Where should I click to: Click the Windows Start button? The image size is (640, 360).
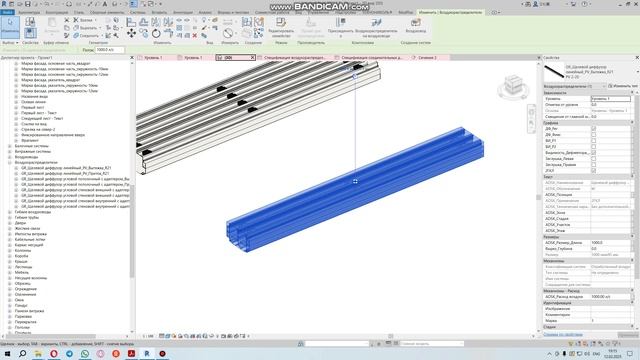click(x=7, y=353)
